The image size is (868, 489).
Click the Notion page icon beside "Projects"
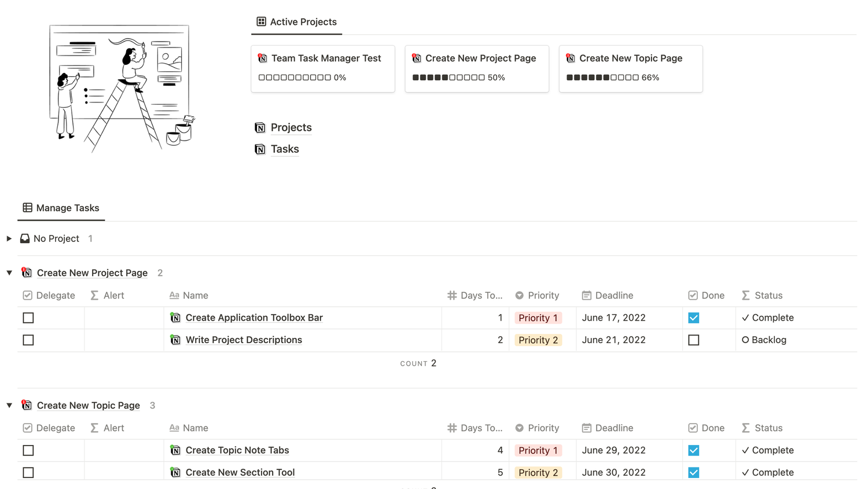260,127
